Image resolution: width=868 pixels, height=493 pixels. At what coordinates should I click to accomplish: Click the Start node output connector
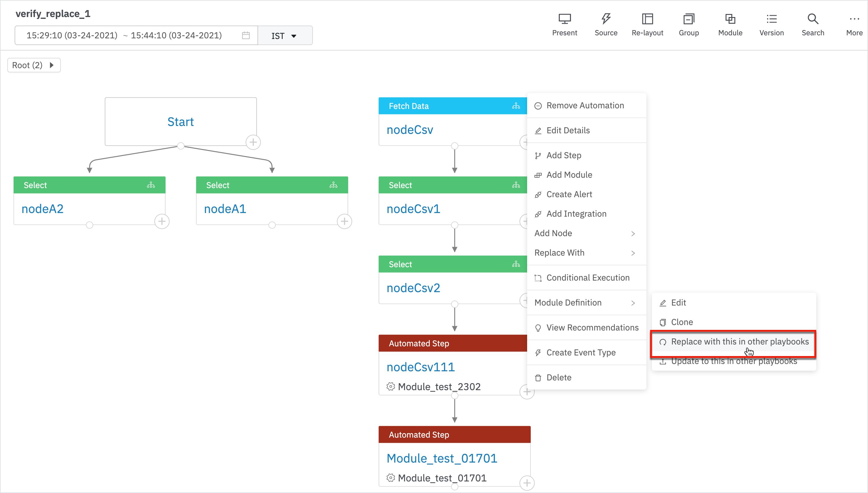[x=181, y=146]
